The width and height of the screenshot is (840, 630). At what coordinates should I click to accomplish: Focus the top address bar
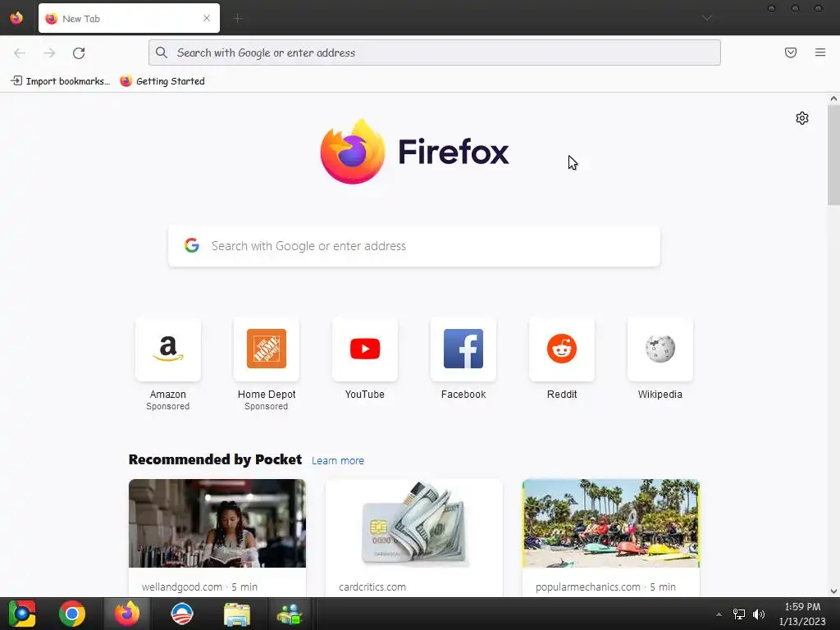pos(435,52)
